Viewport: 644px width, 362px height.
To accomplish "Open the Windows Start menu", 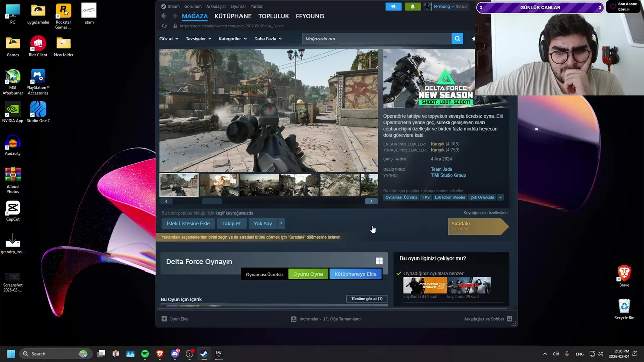I will (11, 354).
